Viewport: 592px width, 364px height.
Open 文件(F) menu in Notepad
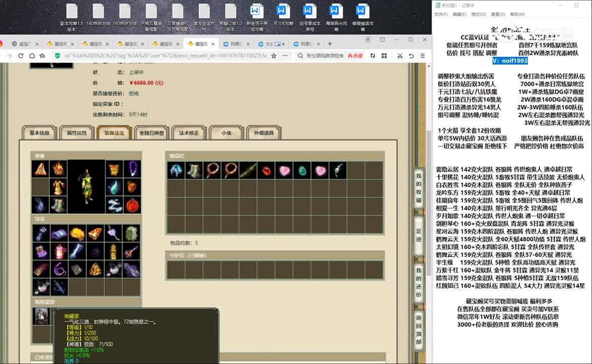pyautogui.click(x=441, y=14)
